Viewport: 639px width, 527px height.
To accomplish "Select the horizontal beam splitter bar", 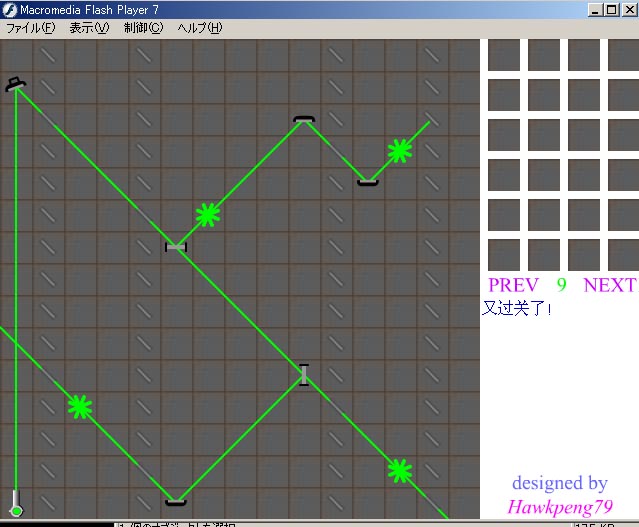I will [176, 247].
